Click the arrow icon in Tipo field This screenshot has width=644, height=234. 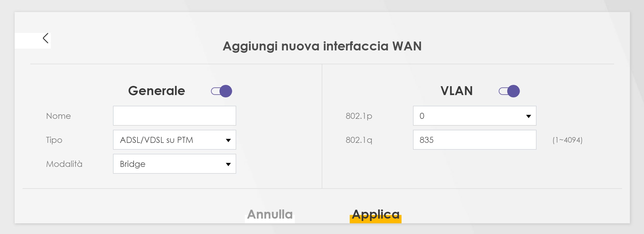click(x=228, y=140)
